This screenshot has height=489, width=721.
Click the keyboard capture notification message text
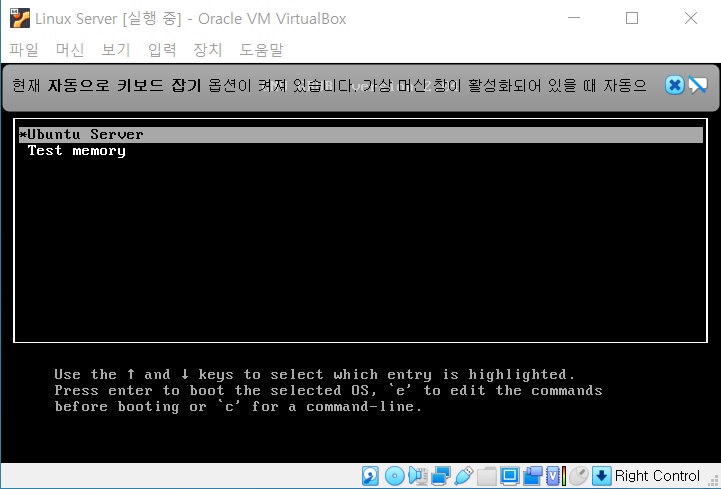329,86
